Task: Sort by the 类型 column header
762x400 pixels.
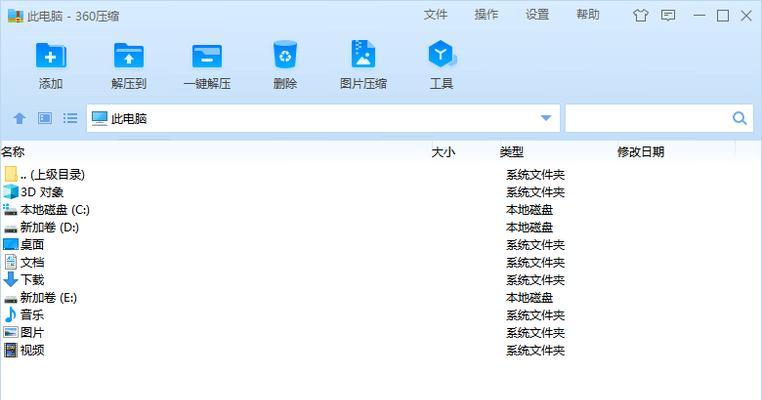Action: (x=512, y=152)
